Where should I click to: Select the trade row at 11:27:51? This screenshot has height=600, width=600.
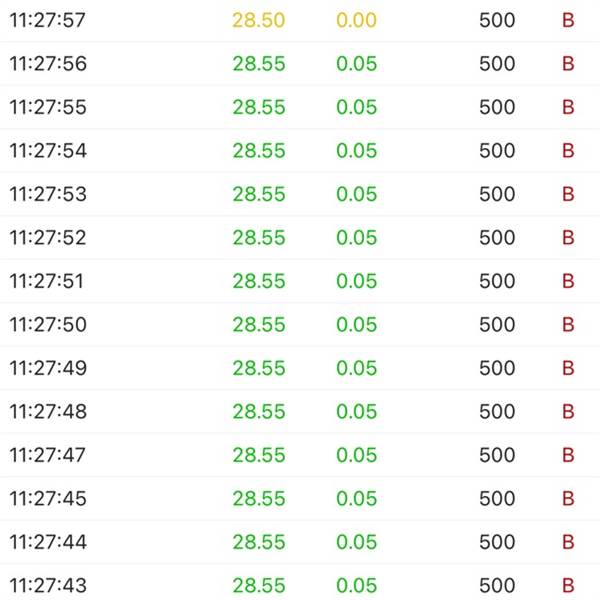coord(300,281)
